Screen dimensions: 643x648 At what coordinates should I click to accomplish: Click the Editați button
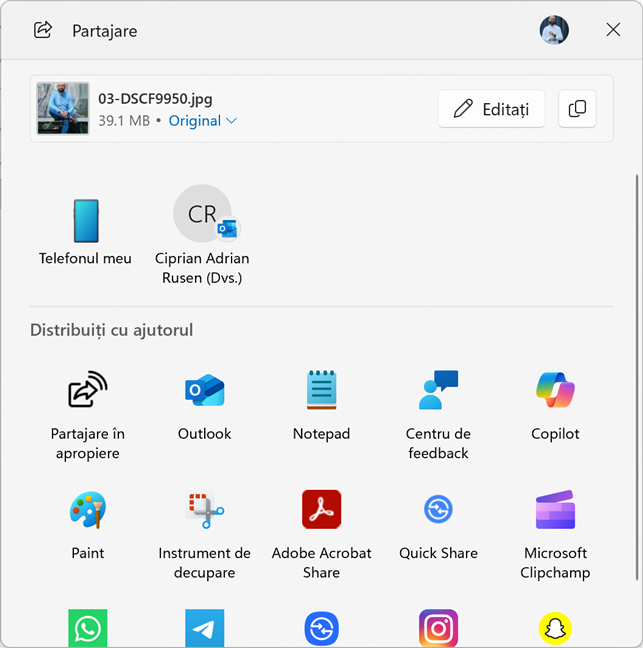point(491,109)
